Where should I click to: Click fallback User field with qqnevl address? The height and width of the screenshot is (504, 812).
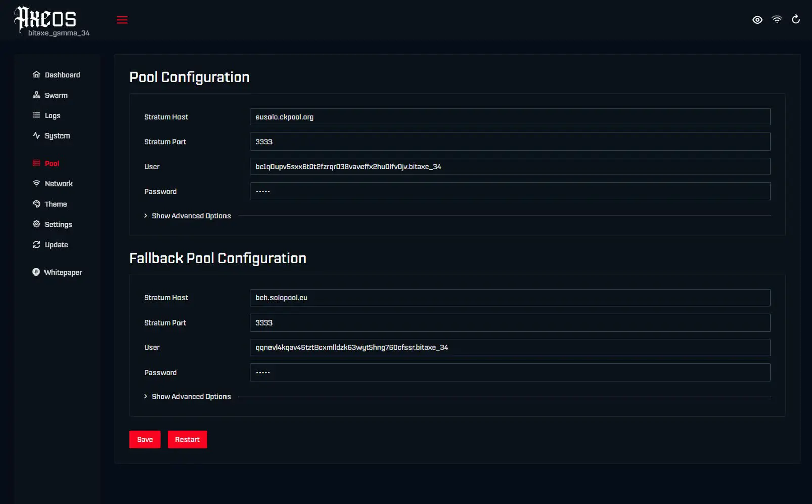point(510,347)
